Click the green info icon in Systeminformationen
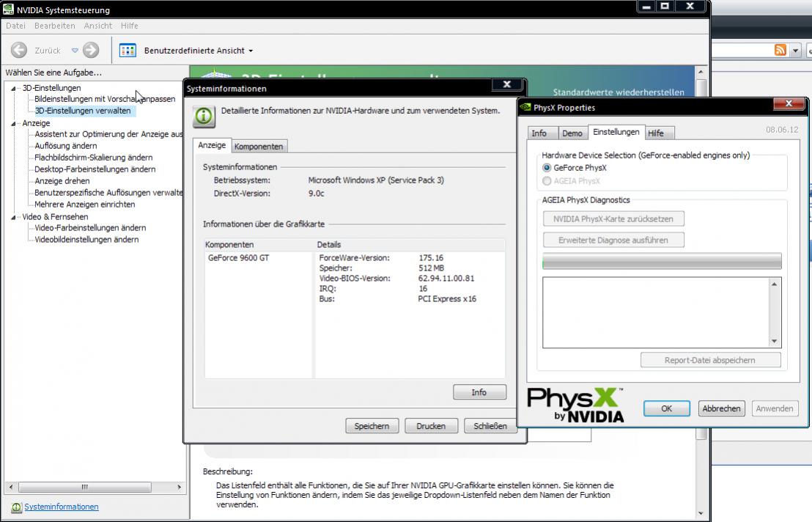Image resolution: width=812 pixels, height=522 pixels. (x=204, y=116)
